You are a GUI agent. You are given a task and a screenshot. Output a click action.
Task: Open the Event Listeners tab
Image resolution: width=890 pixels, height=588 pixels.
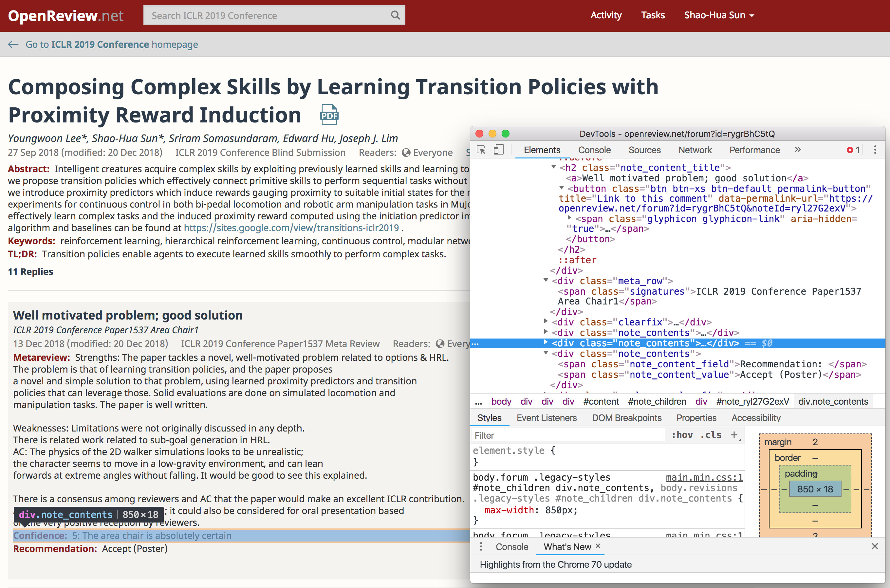pos(547,418)
